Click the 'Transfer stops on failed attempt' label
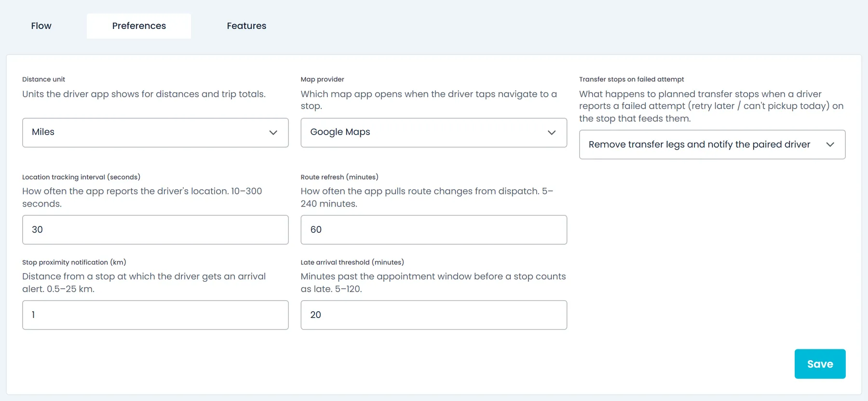This screenshot has height=401, width=868. point(631,79)
